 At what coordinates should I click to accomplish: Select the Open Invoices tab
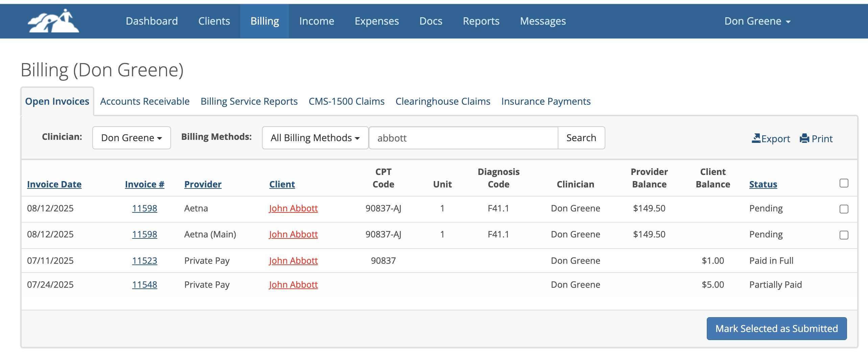point(57,101)
